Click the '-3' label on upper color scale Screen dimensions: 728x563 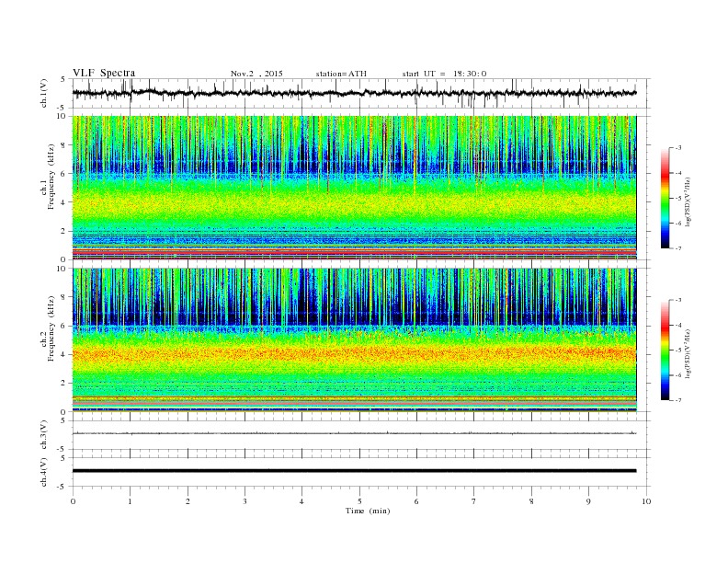coord(677,148)
